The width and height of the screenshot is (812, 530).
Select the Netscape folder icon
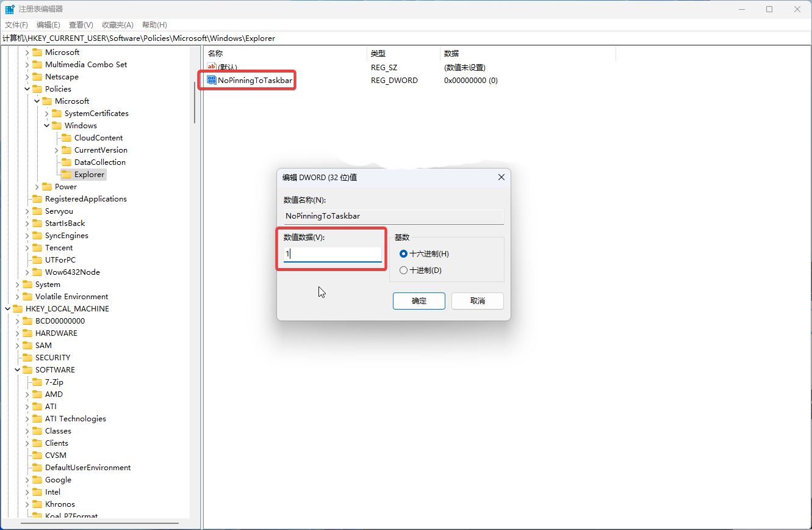click(x=37, y=76)
